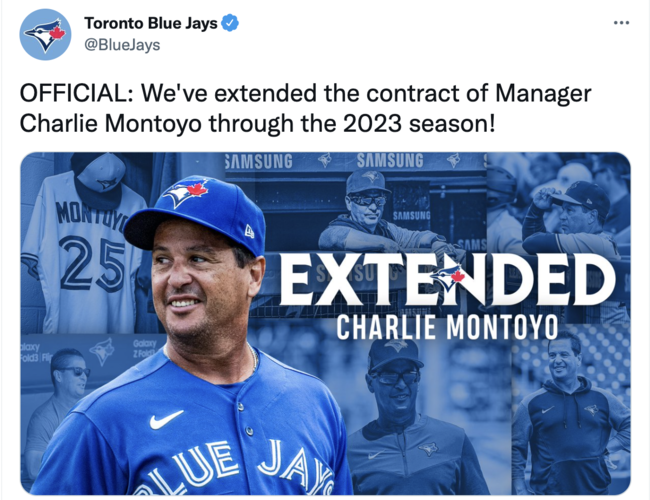This screenshot has width=650, height=500.
Task: Open the Toronto Blue Jays display name
Action: [150, 24]
